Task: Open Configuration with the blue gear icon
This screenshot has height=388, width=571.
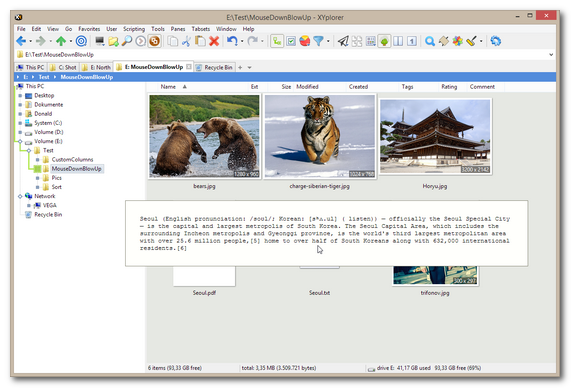Action: pyautogui.click(x=496, y=41)
